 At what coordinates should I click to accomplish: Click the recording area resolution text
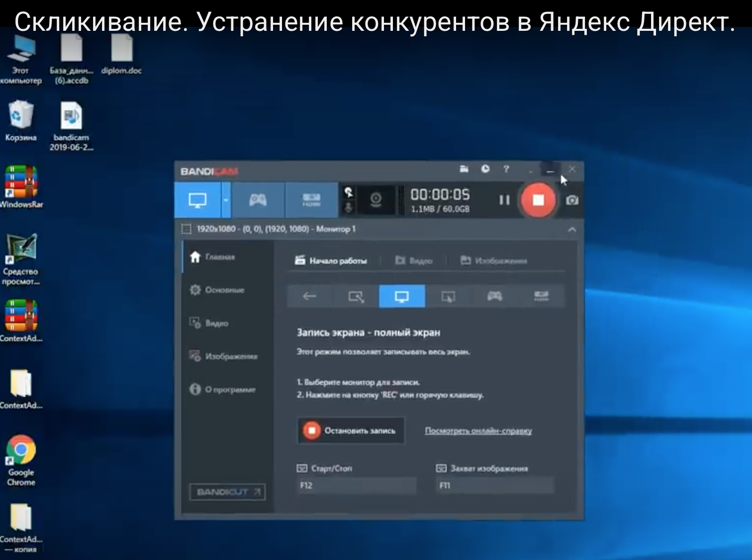[x=276, y=229]
